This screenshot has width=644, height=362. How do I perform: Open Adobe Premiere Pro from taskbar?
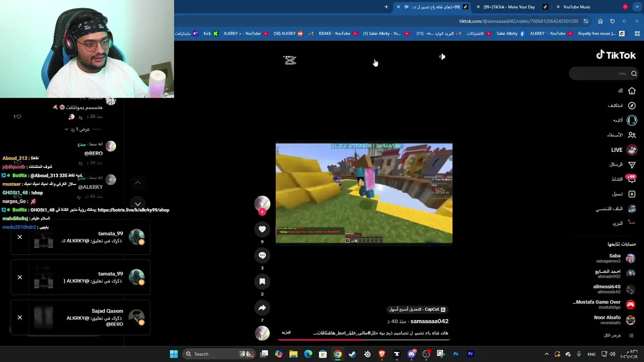point(470,354)
